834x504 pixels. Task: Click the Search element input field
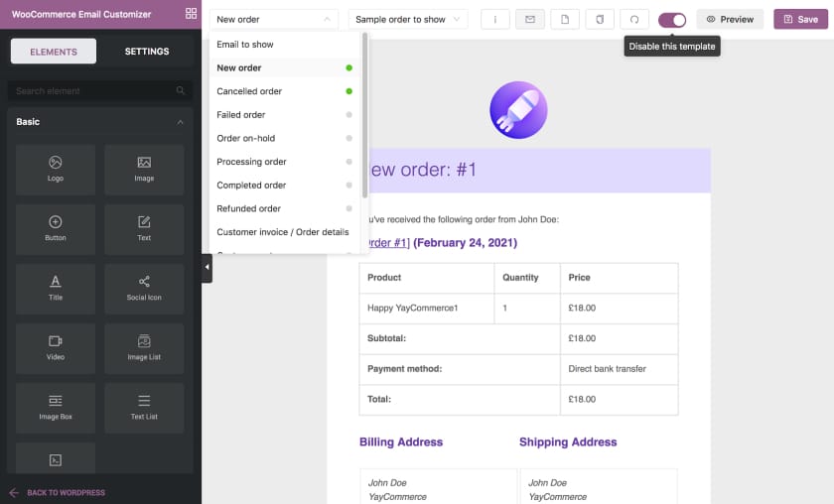[x=100, y=91]
